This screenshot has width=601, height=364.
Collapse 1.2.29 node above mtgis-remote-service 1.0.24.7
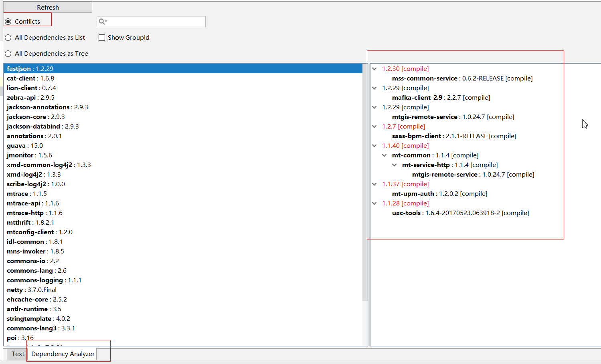[x=374, y=107]
